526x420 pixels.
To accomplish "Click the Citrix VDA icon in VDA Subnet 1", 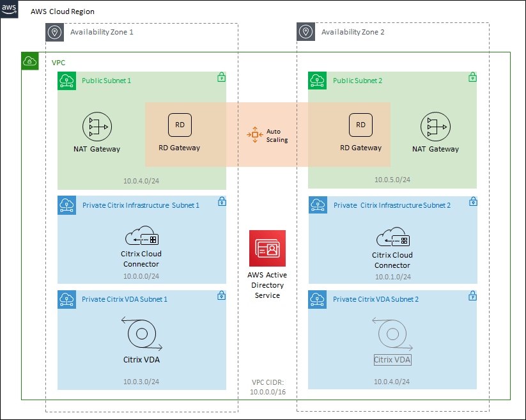I will (x=141, y=334).
